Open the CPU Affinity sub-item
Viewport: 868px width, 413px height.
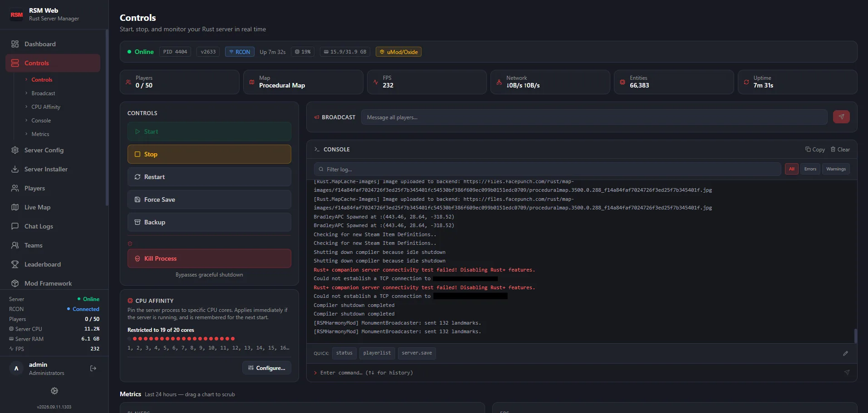point(46,107)
